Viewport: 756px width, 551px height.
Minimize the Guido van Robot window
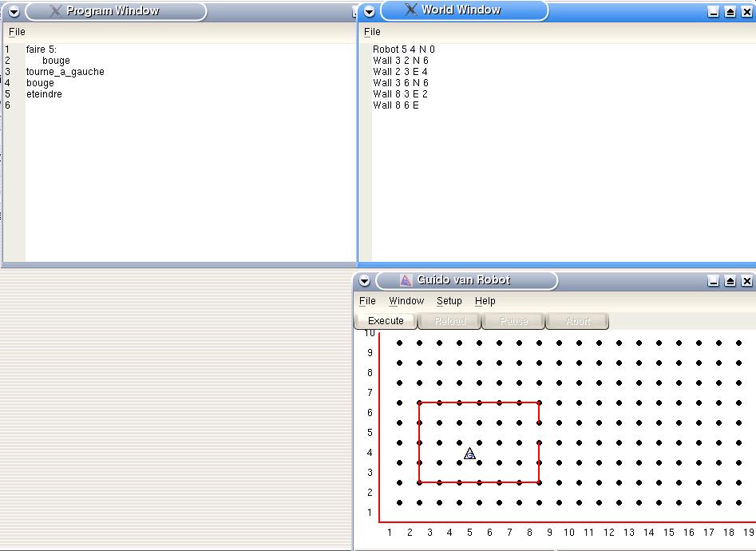click(713, 281)
